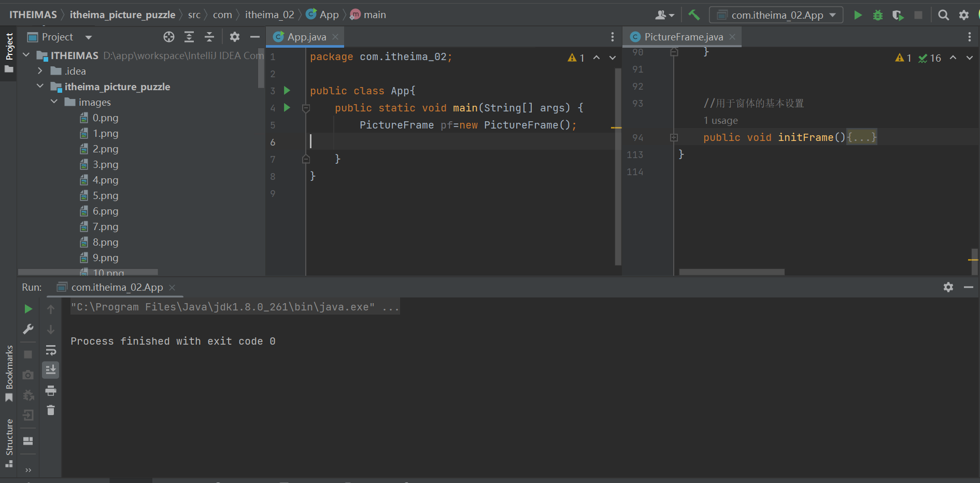Click 16 typos indicator in PictureFrame.java
980x483 pixels.
coord(930,58)
